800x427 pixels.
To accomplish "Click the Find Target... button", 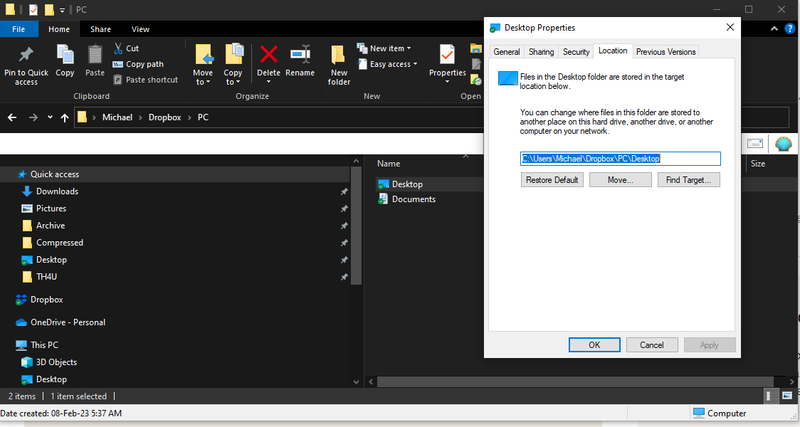I will tap(688, 180).
